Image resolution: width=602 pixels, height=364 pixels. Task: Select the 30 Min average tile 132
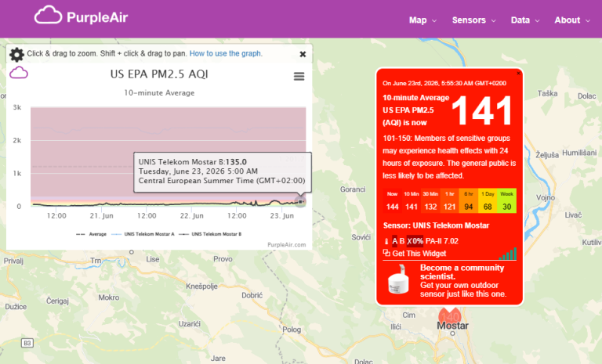pyautogui.click(x=430, y=201)
